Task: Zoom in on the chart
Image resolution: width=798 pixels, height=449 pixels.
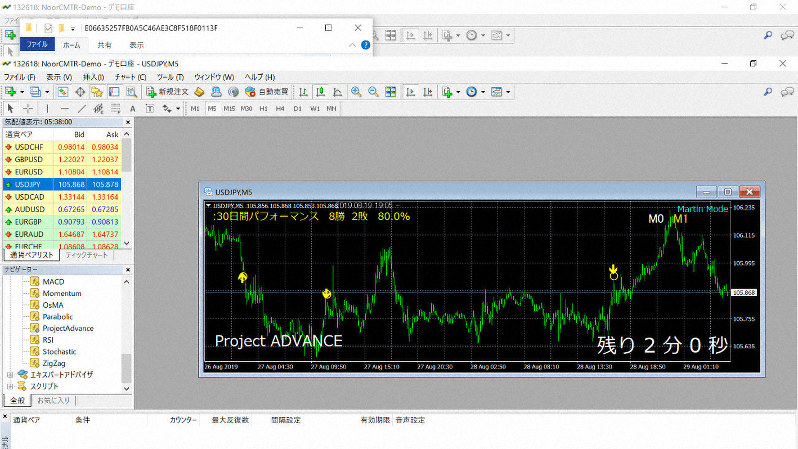Action: pyautogui.click(x=356, y=92)
